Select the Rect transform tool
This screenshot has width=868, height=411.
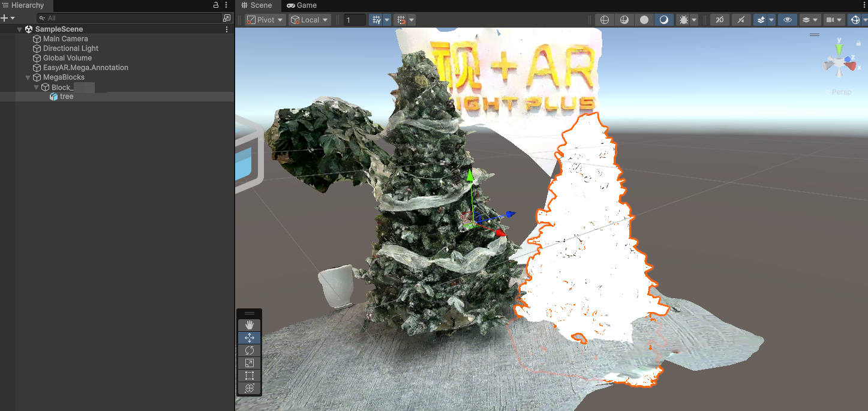pyautogui.click(x=249, y=375)
